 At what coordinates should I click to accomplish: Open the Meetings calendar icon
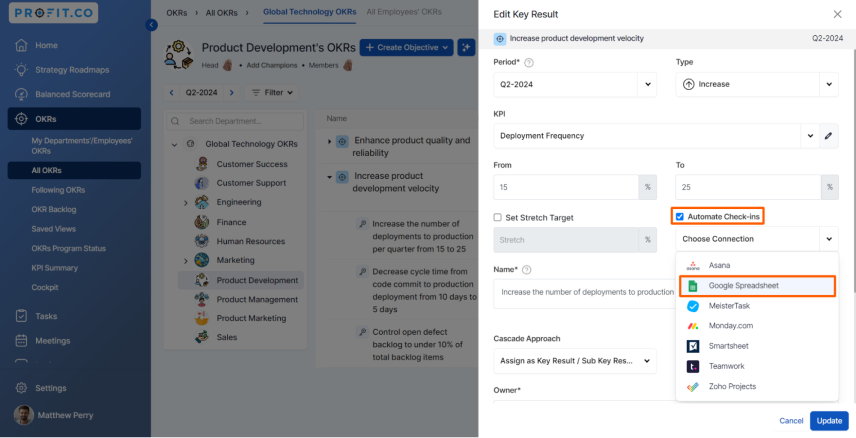pos(21,341)
